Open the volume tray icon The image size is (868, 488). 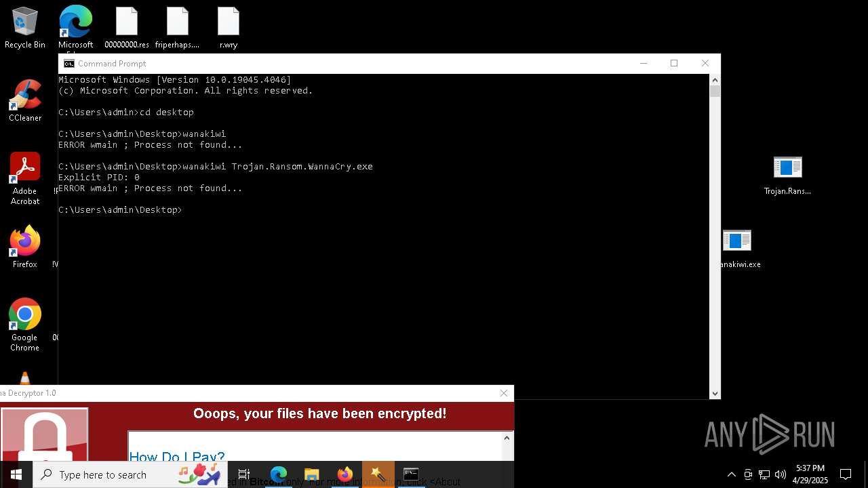coord(781,474)
